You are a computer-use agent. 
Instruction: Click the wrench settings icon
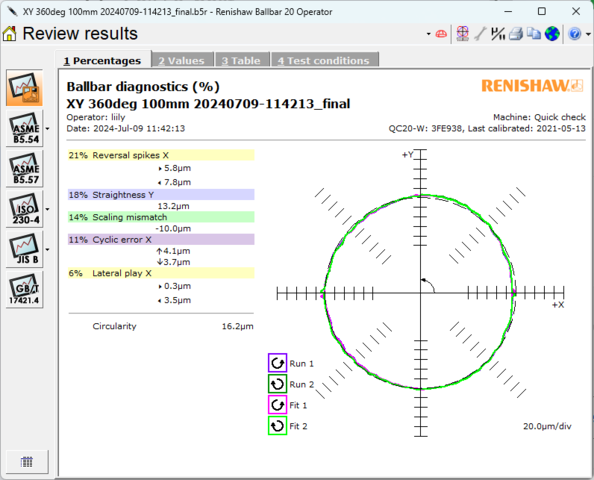pyautogui.click(x=480, y=34)
